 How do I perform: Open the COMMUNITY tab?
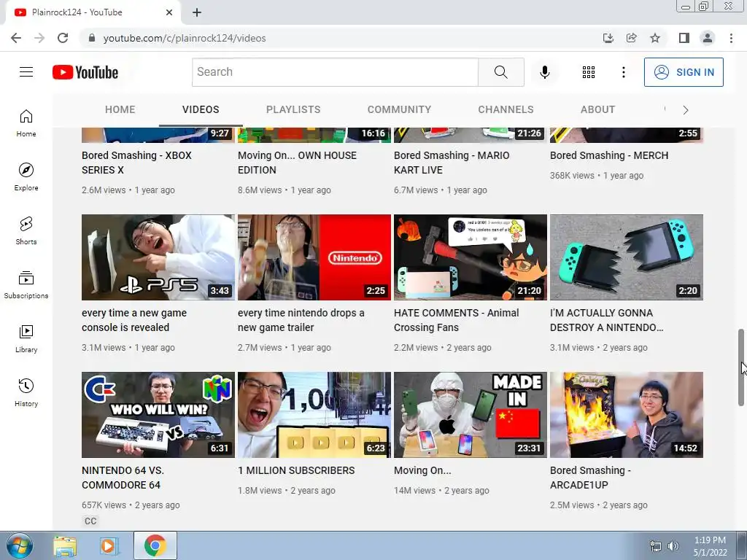(399, 109)
